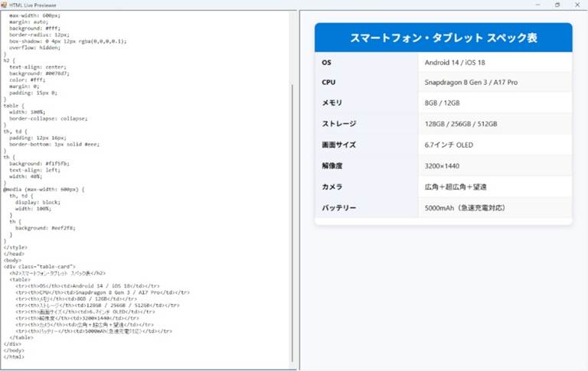Click the 128GB / 256GB / 512GB storage value
The image size is (588, 371).
coord(461,124)
